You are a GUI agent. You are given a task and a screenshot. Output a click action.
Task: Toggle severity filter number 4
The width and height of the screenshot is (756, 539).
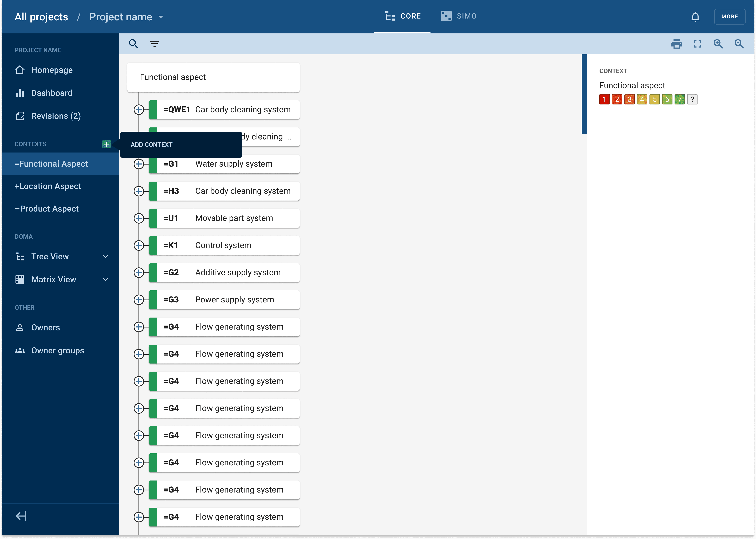642,99
